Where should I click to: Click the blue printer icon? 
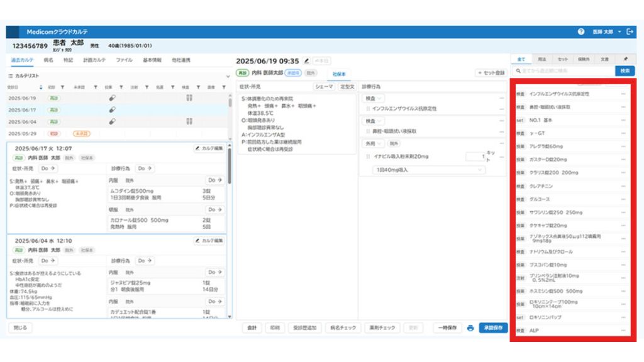coord(470,328)
